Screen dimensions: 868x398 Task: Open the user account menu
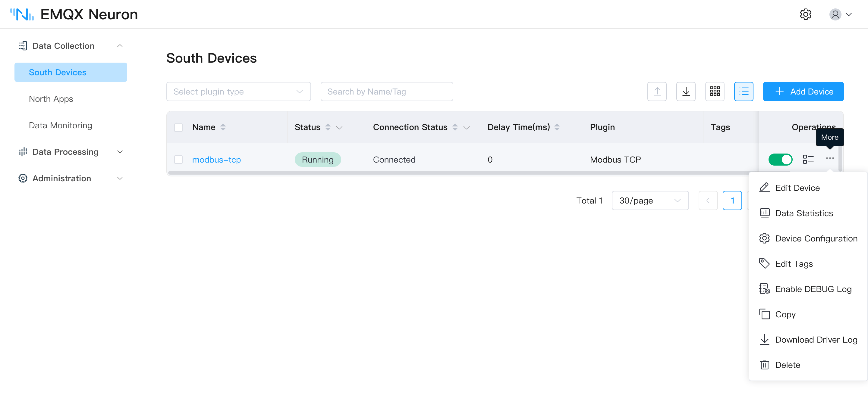(x=840, y=14)
